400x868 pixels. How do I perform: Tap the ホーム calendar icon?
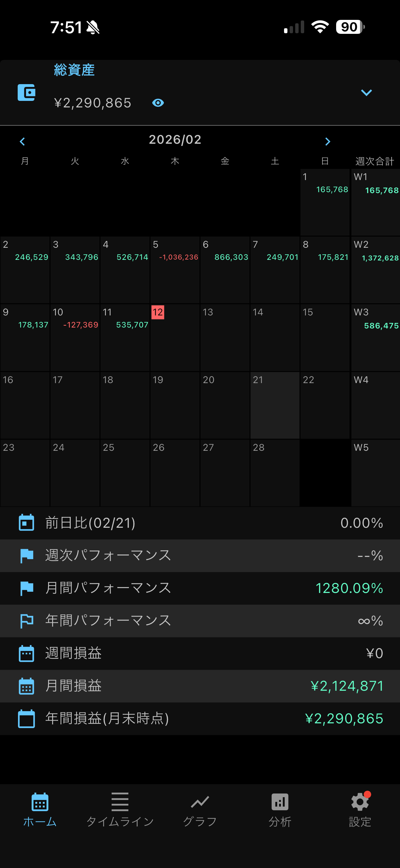(40, 802)
